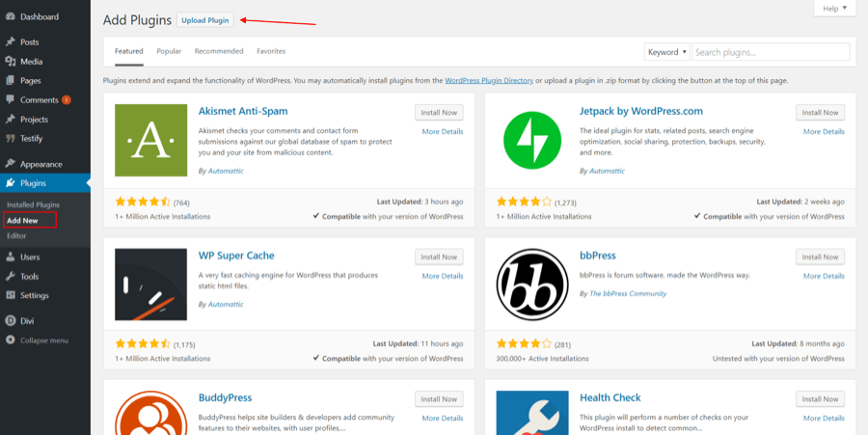This screenshot has width=868, height=435.
Task: Click Automattic author link under Jetpack
Action: click(608, 171)
